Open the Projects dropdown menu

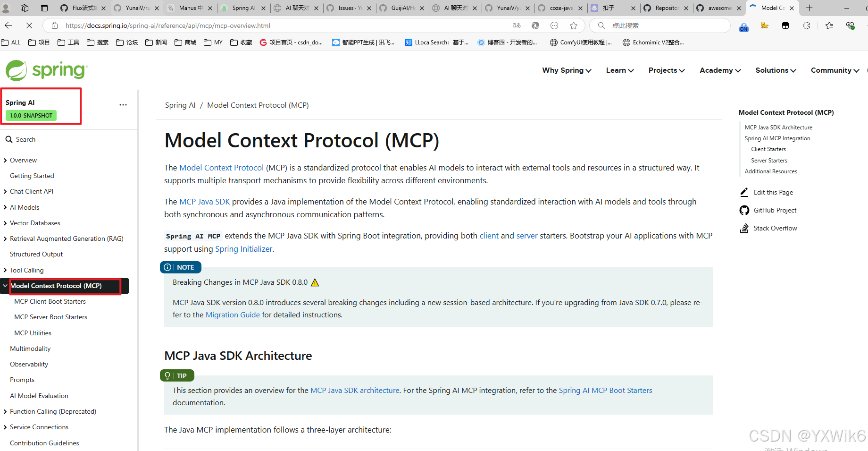pos(667,70)
